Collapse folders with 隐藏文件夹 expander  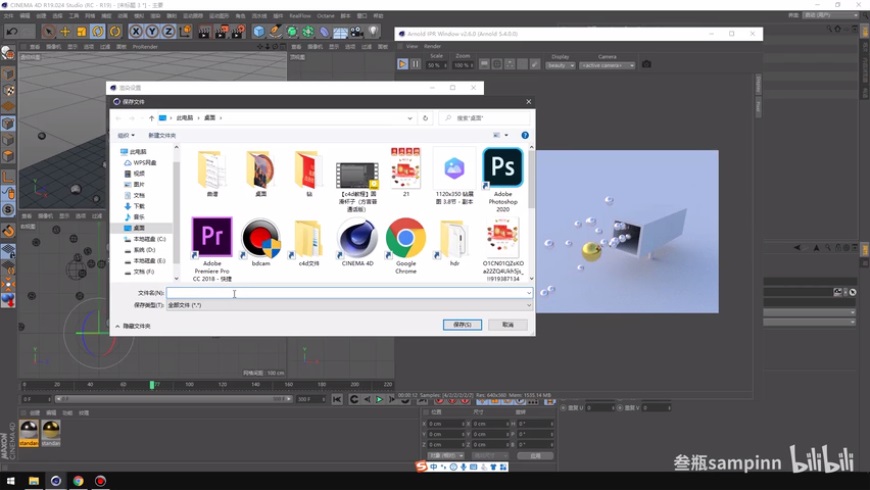133,326
